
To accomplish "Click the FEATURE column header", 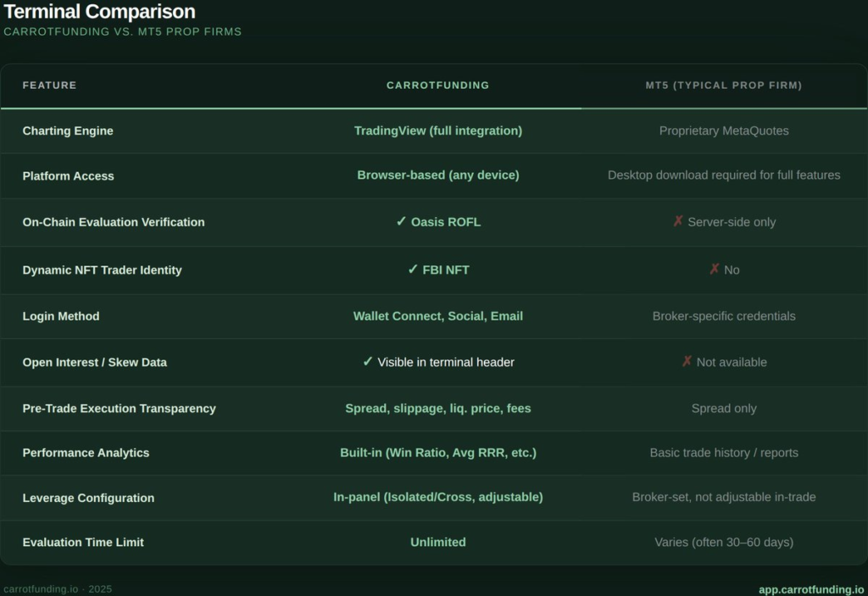I will point(49,86).
